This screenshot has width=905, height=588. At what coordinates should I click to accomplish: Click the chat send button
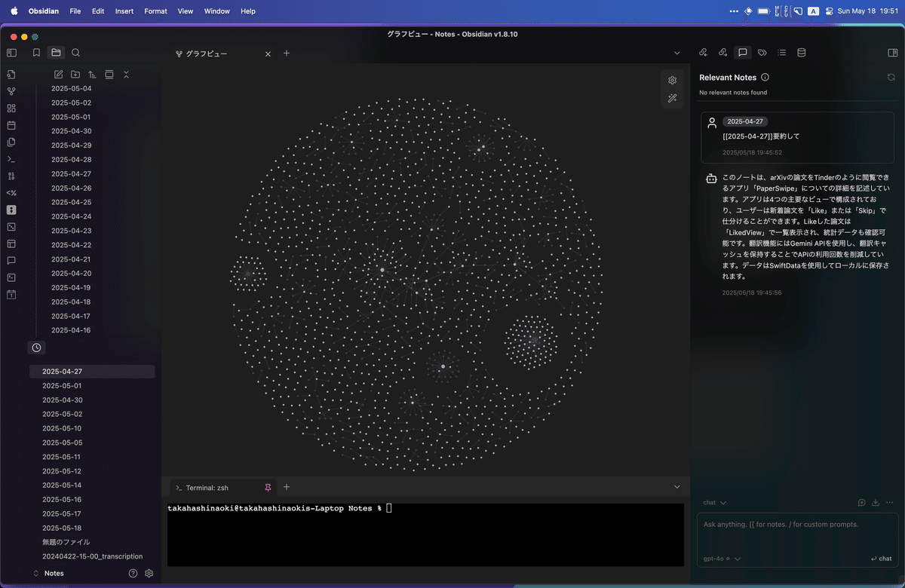(881, 559)
